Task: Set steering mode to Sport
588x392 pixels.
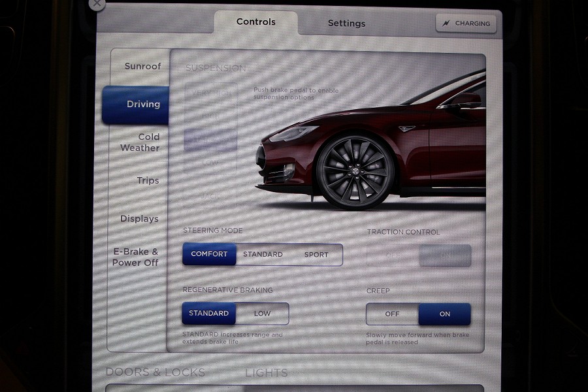Action: 316,254
